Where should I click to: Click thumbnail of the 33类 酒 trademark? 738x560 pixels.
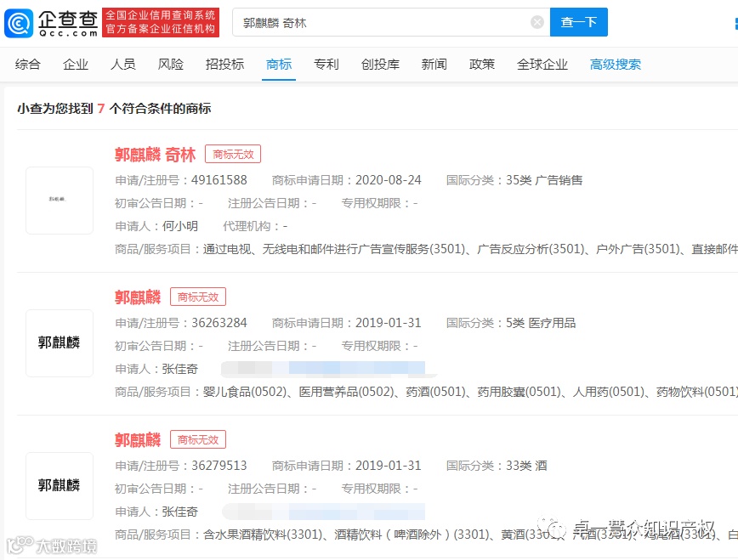pos(60,486)
